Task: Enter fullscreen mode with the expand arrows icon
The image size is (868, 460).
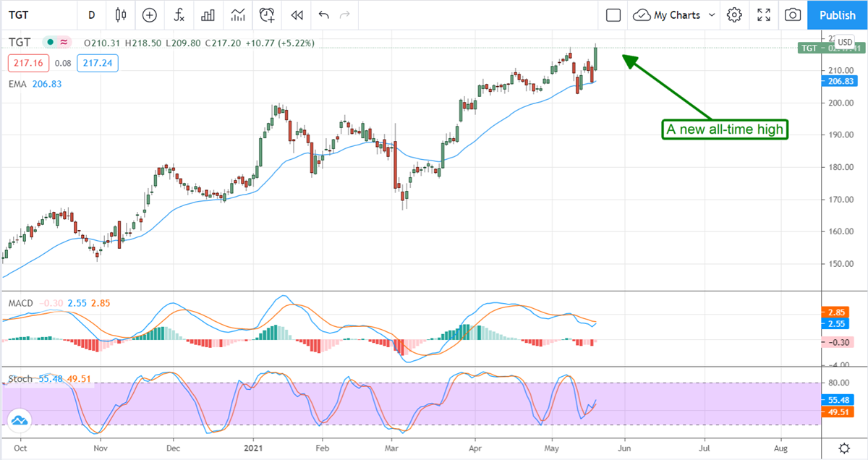Action: [764, 14]
